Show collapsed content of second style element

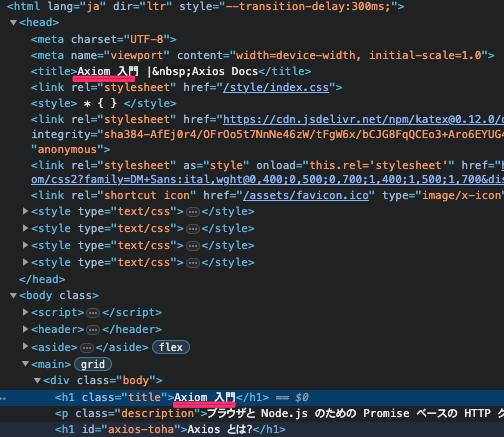click(193, 229)
